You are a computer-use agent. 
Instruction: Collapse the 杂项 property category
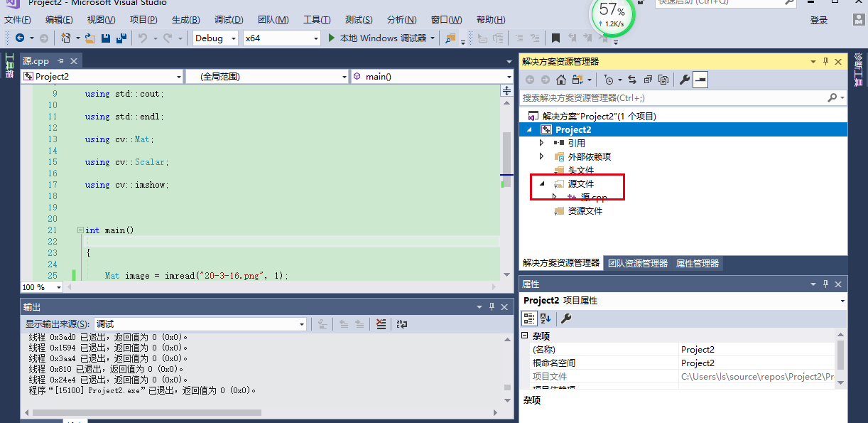(x=525, y=336)
